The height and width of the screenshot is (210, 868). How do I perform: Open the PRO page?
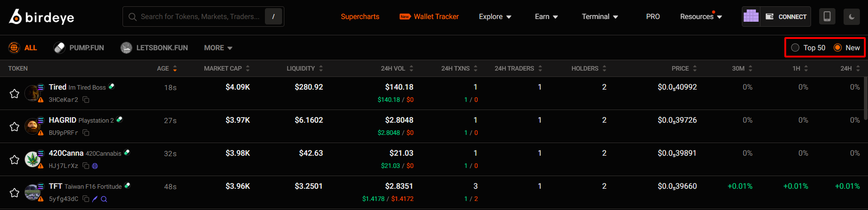coord(653,17)
